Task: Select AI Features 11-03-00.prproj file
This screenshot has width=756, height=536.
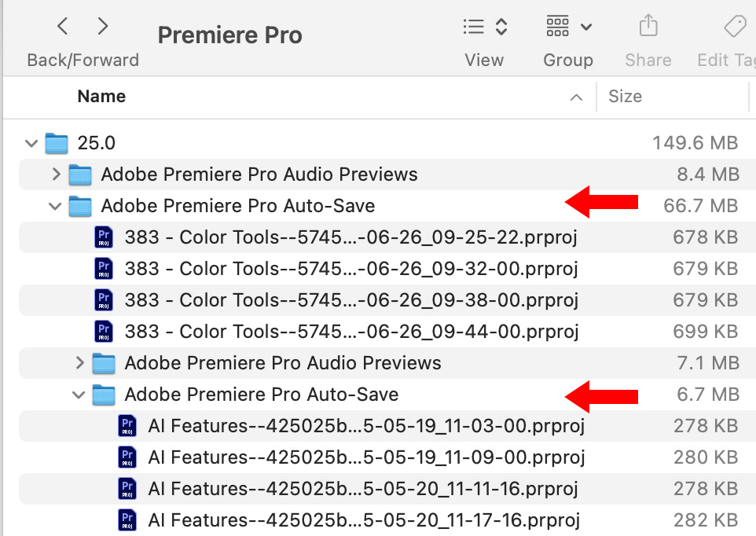Action: (365, 426)
